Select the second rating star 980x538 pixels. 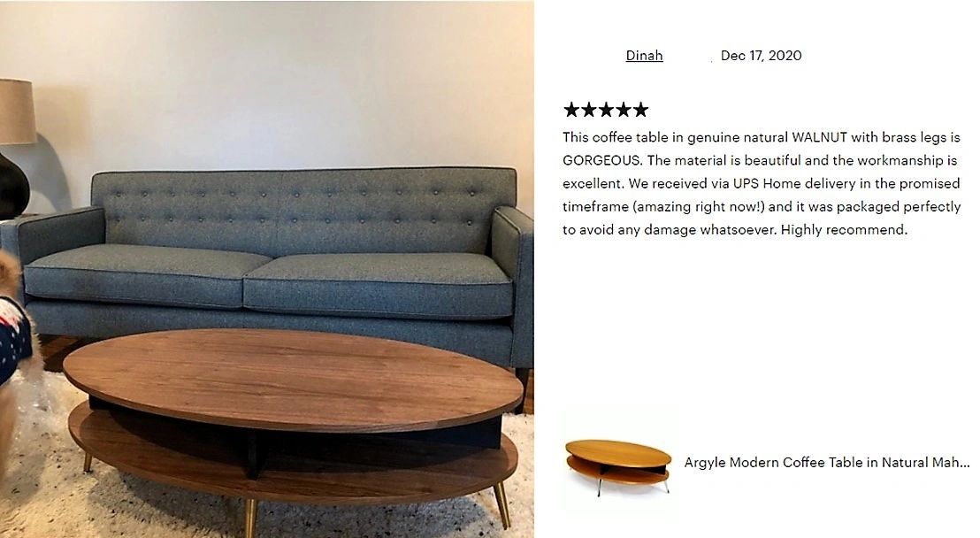(x=589, y=110)
